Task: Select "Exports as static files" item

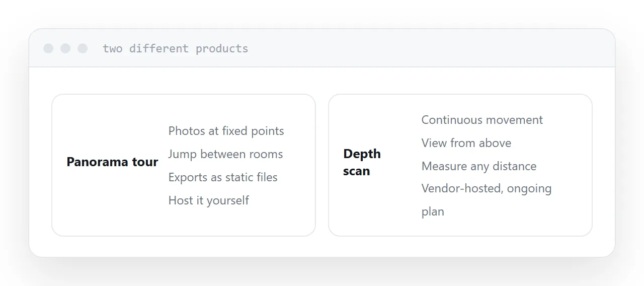Action: (223, 177)
